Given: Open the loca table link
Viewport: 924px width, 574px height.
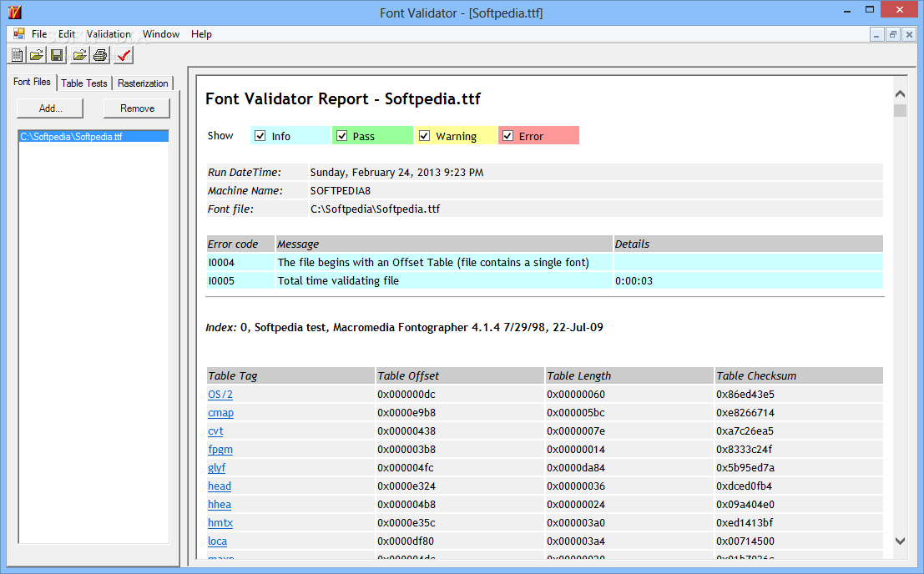Looking at the screenshot, I should point(218,541).
